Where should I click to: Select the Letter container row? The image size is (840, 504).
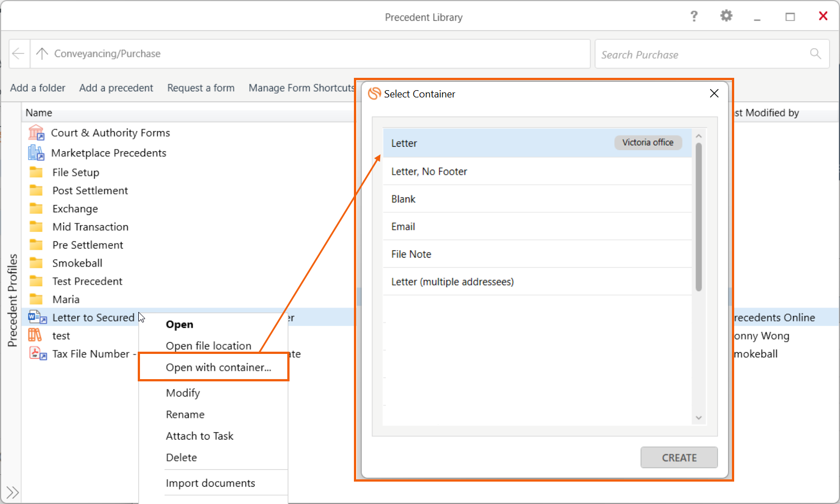(537, 143)
